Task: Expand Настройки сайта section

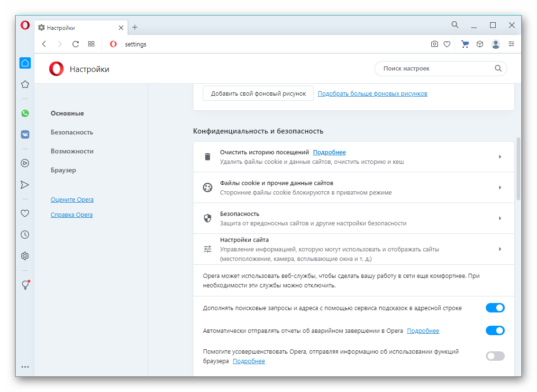Action: click(x=353, y=249)
